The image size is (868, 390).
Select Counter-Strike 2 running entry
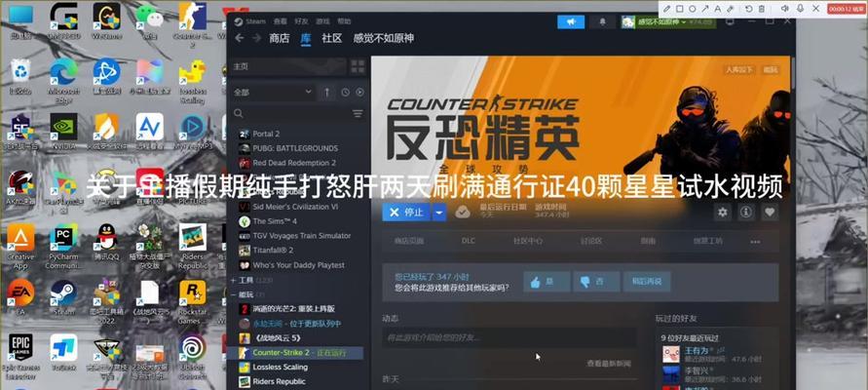click(295, 352)
